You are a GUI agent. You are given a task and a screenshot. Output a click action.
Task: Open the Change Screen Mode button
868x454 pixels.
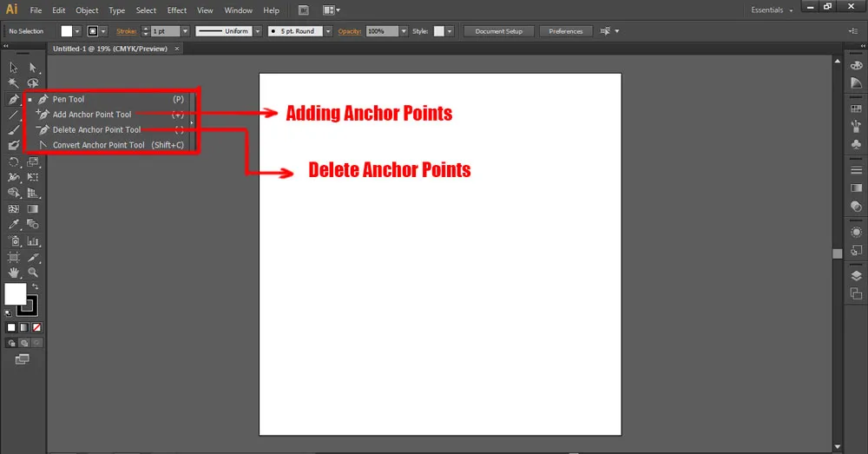coord(23,360)
